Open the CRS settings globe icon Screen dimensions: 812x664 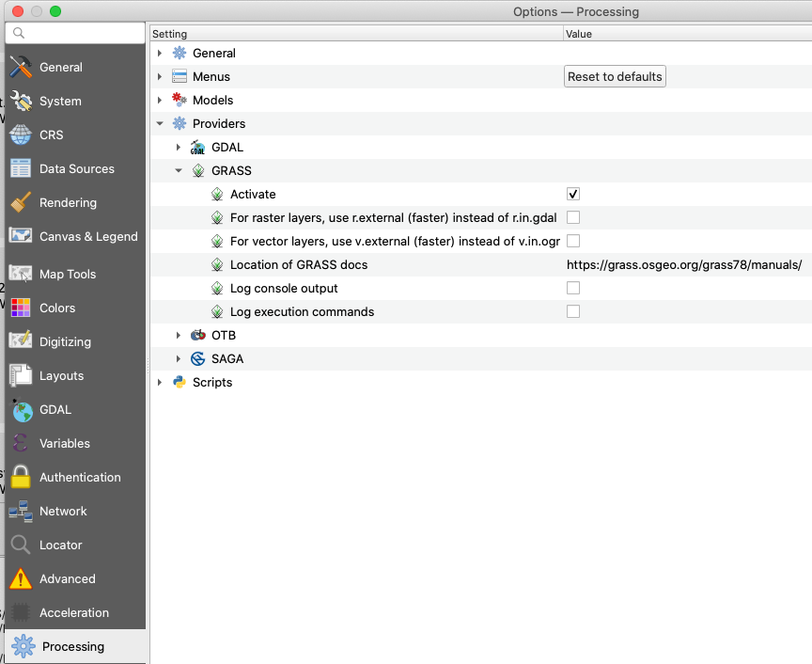tap(21, 134)
